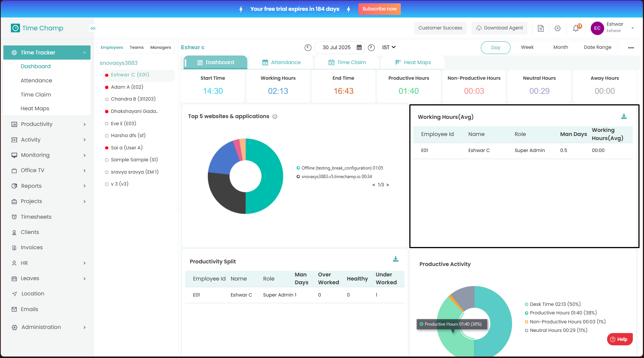Open the IST timezone dropdown
Viewport: 644px width, 358px height.
tap(389, 47)
